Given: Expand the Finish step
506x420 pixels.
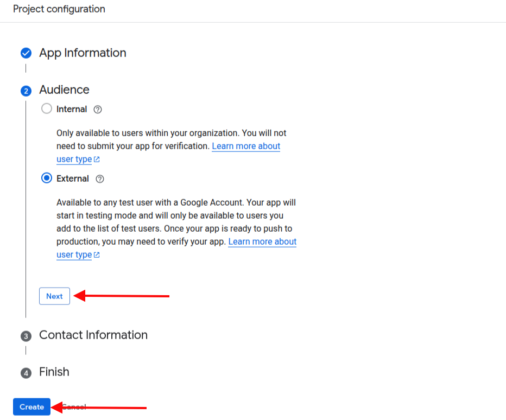Looking at the screenshot, I should pyautogui.click(x=54, y=372).
